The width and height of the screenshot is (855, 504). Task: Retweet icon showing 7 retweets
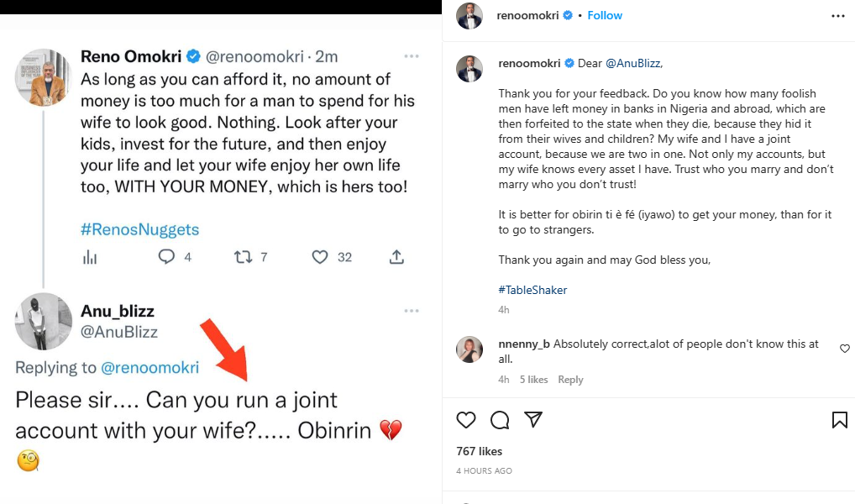tap(243, 257)
